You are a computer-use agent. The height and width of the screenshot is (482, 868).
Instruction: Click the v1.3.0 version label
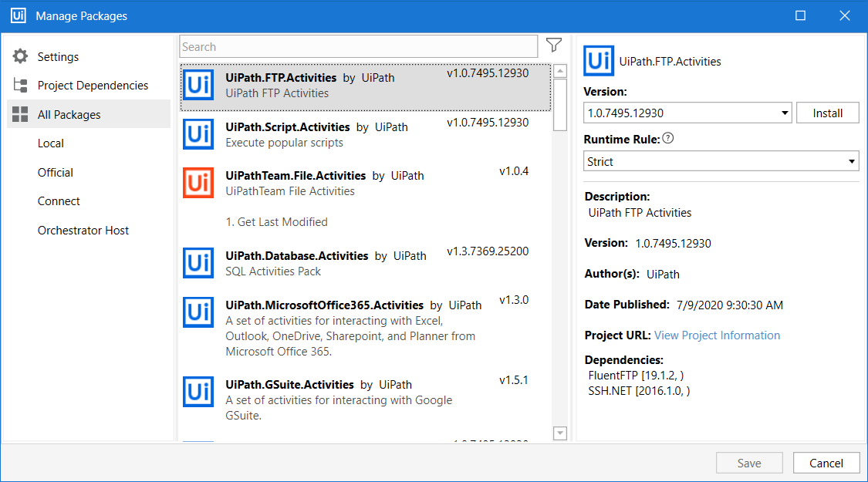click(514, 300)
